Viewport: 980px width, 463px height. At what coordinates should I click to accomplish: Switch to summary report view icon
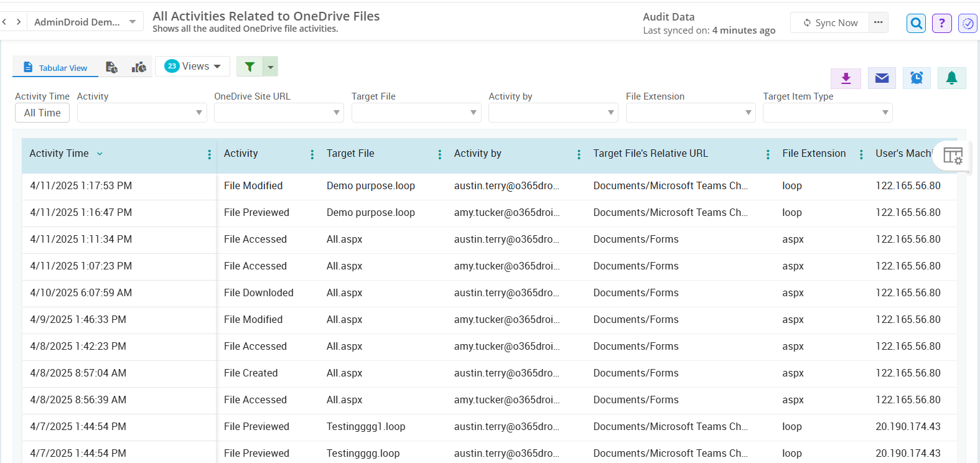point(112,67)
